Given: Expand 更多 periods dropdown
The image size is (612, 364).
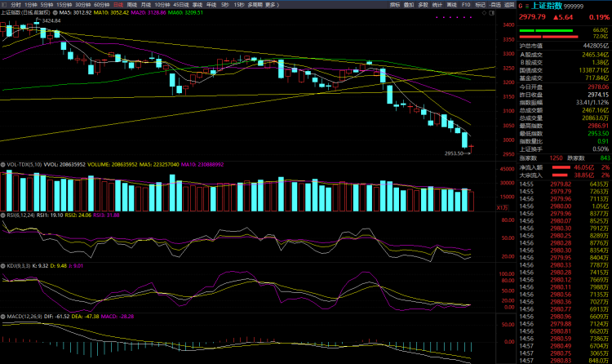Looking at the screenshot, I should (269, 4).
